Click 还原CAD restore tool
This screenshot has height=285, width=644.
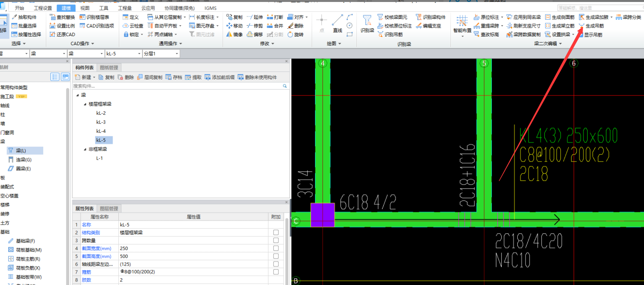click(62, 34)
